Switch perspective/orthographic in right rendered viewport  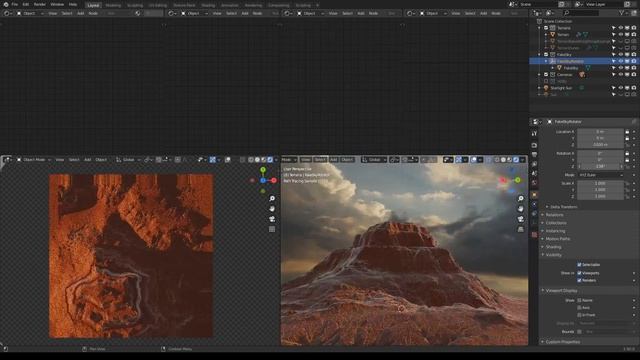click(x=520, y=229)
